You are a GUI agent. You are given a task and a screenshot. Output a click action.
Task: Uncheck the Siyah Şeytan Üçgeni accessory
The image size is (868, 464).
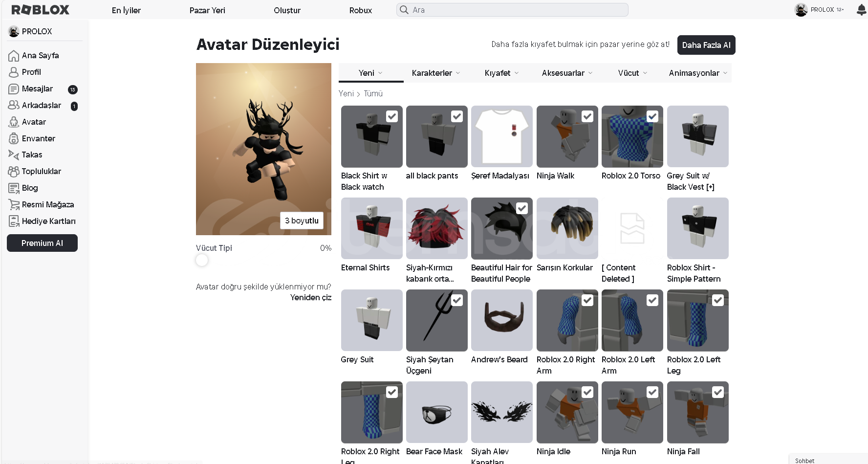[457, 300]
